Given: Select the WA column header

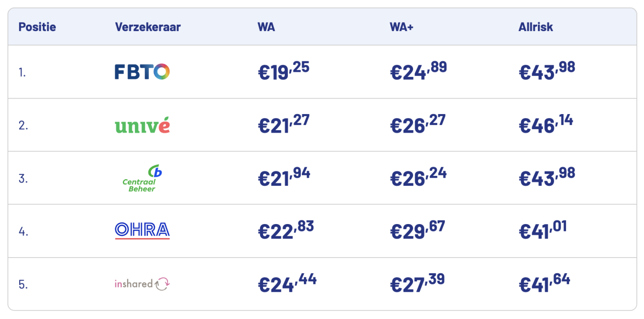Looking at the screenshot, I should coord(266,27).
